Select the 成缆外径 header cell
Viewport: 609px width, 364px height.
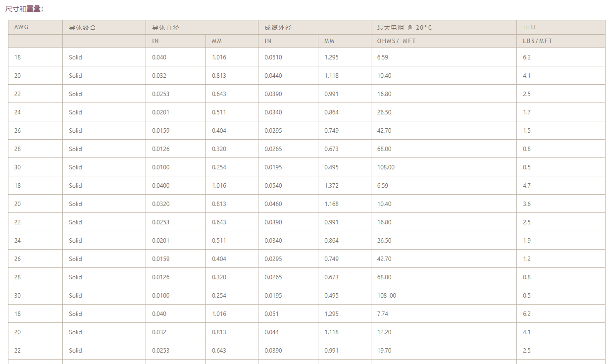tap(278, 27)
